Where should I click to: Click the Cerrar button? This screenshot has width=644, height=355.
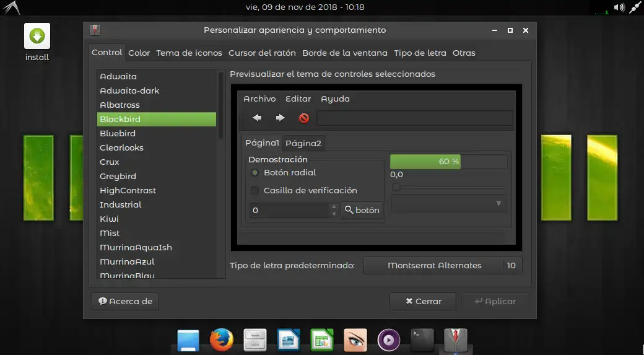click(422, 301)
